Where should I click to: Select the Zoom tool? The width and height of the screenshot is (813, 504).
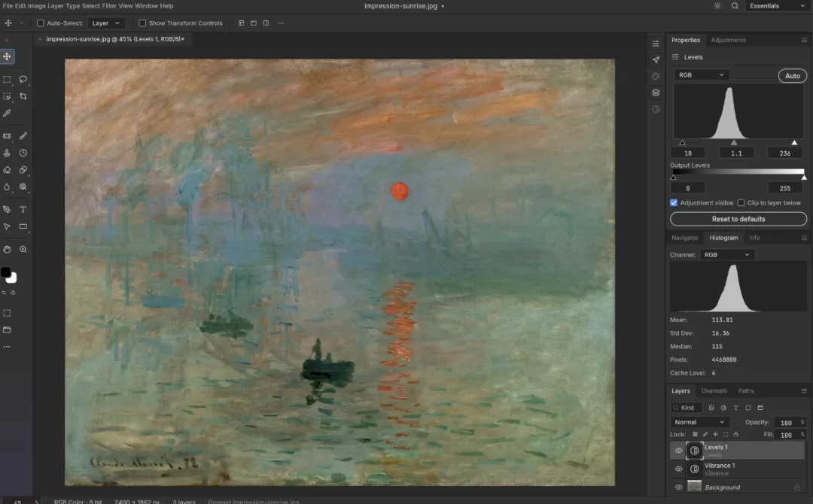click(23, 249)
